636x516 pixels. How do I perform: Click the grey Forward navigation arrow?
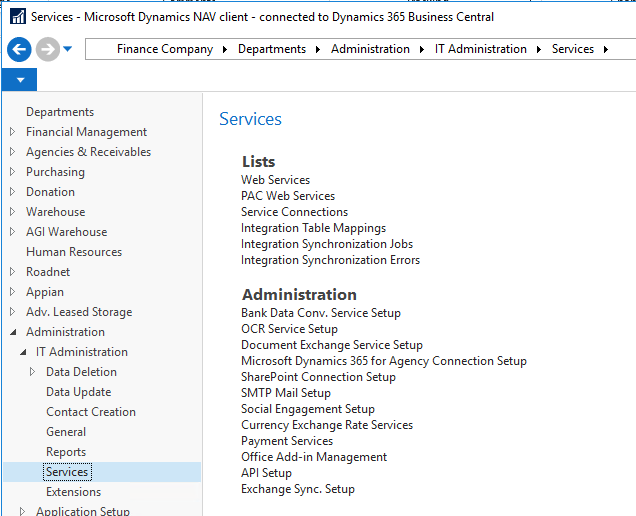pos(46,49)
